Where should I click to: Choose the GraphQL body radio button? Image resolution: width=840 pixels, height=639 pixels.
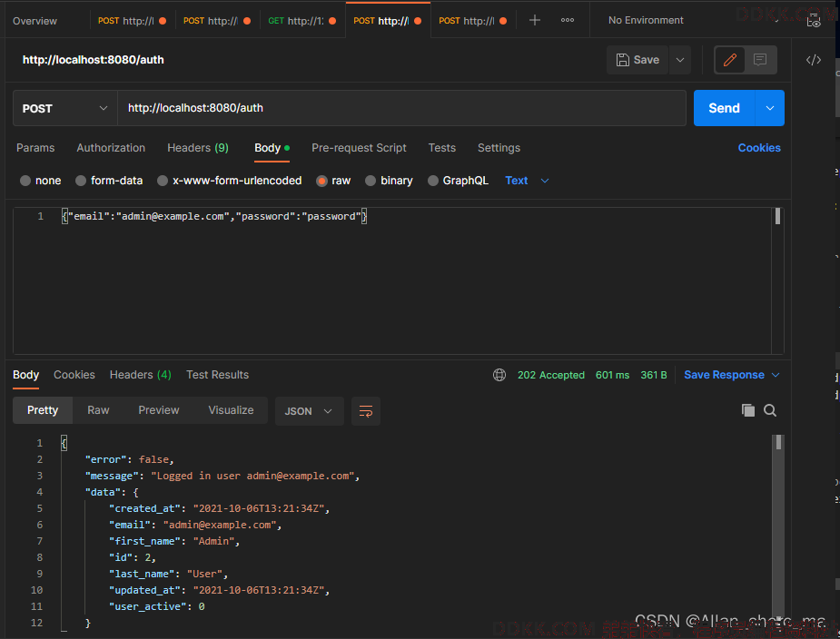pos(433,181)
